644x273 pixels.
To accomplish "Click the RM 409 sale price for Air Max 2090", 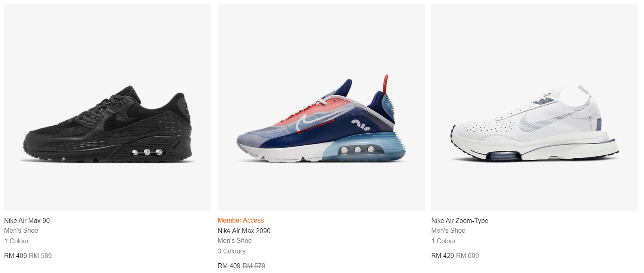I will [x=229, y=266].
